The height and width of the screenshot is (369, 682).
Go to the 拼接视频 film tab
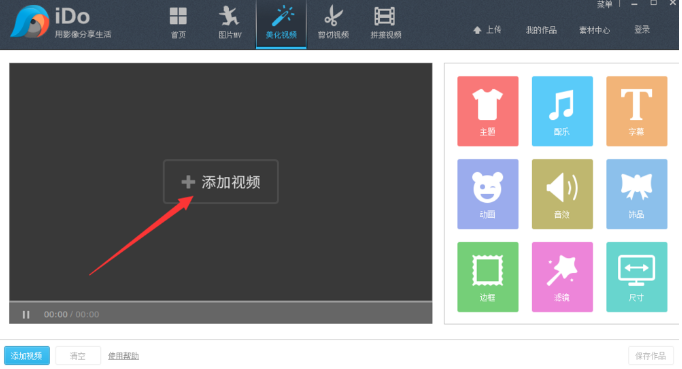click(385, 23)
